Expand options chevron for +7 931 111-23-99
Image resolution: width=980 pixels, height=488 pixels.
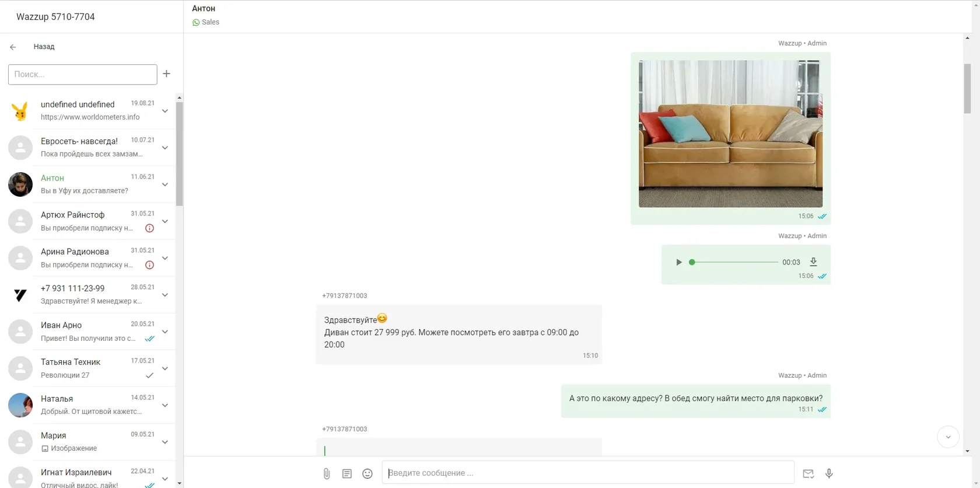tap(165, 295)
